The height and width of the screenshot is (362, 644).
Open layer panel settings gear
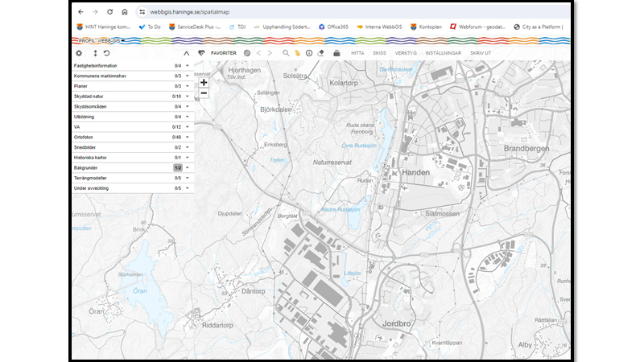pyautogui.click(x=78, y=53)
